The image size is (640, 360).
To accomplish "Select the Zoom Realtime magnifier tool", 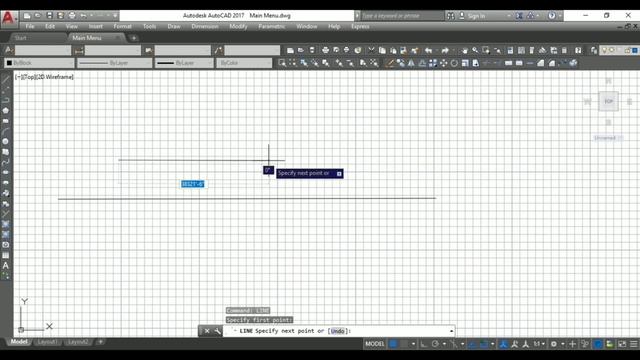I will click(475, 50).
